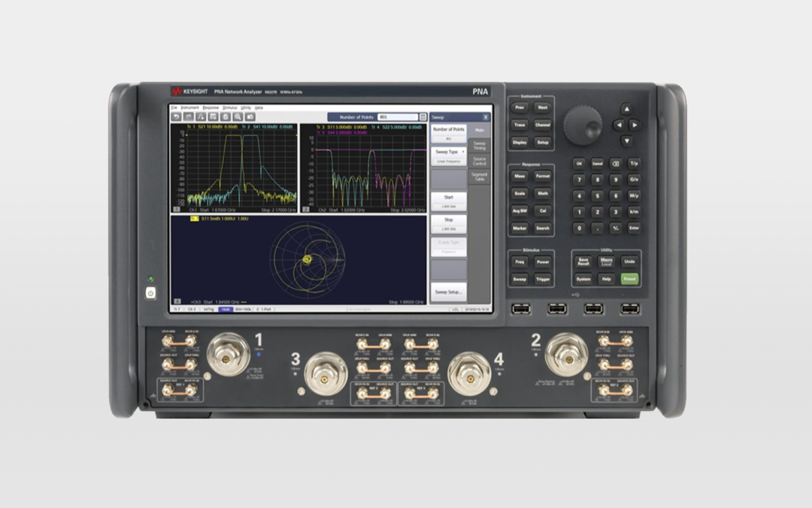Open the Stimulus menu
Screen dimensions: 812x508
229,107
